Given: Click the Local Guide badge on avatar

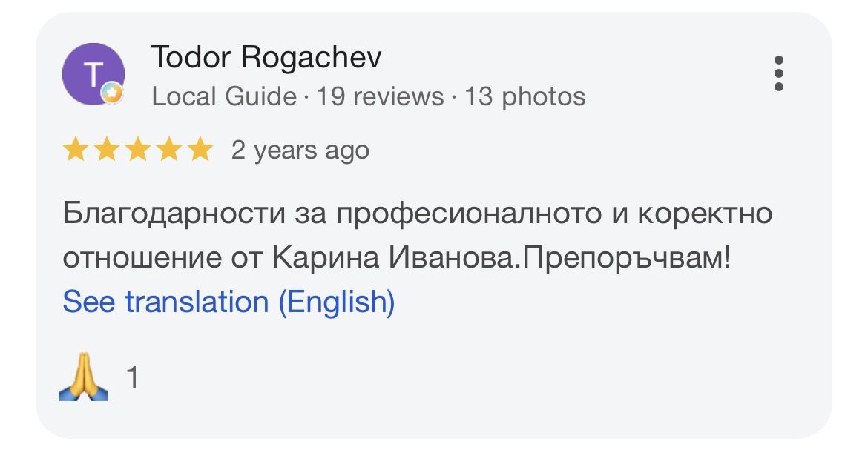Looking at the screenshot, I should point(112,93).
